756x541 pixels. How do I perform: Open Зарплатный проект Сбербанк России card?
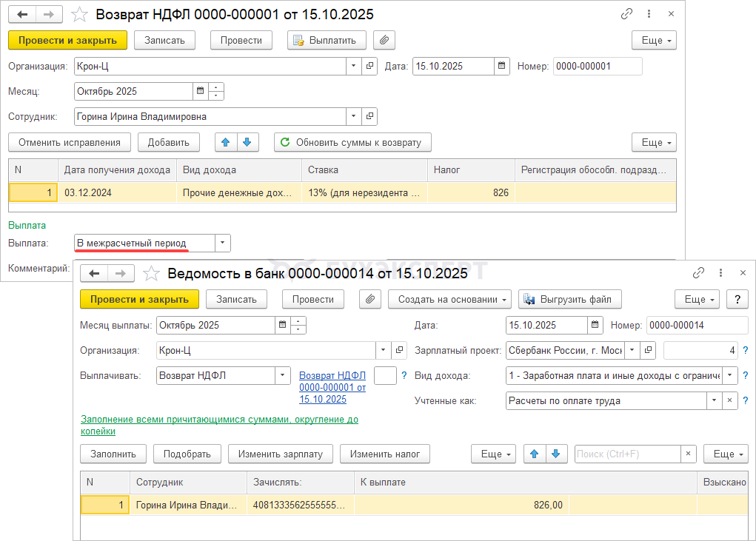(x=649, y=350)
